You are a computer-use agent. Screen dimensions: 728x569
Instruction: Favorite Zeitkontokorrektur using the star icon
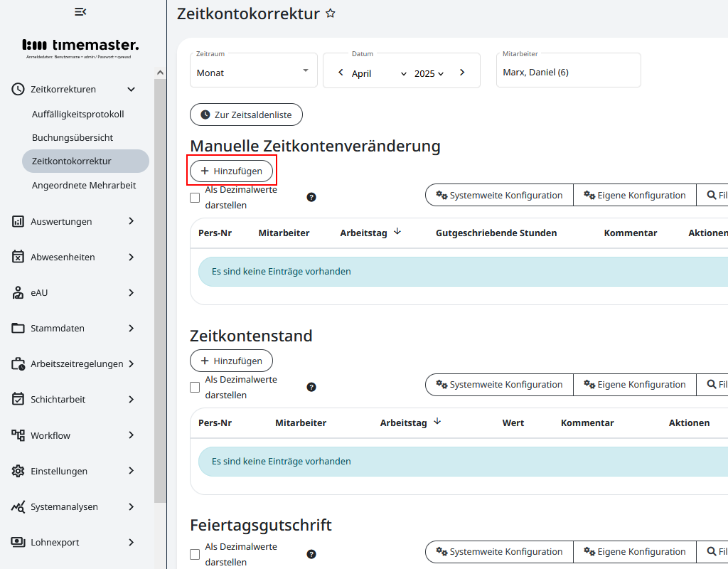tap(330, 13)
